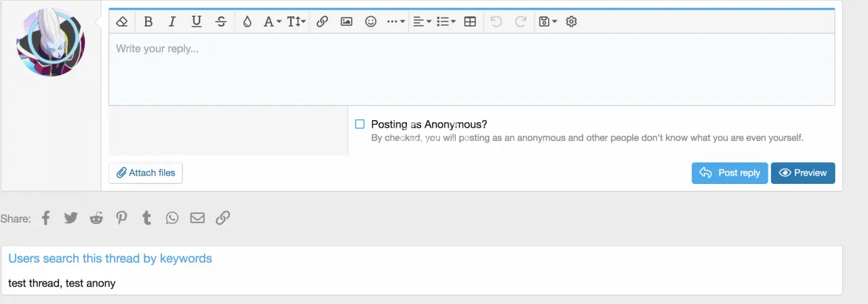Viewport: 868px width, 304px height.
Task: Open the smilies emoji picker
Action: [x=371, y=22]
